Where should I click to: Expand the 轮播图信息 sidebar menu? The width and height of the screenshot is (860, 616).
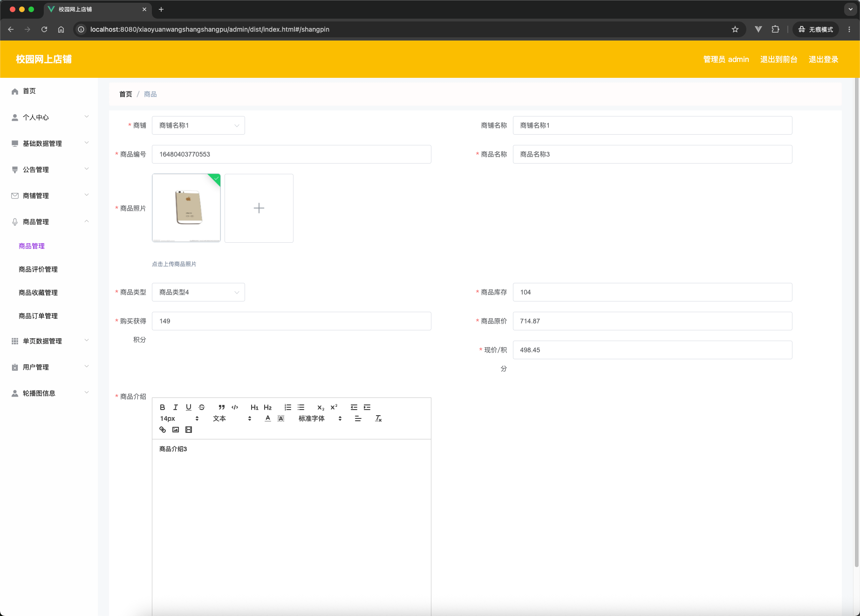[49, 393]
